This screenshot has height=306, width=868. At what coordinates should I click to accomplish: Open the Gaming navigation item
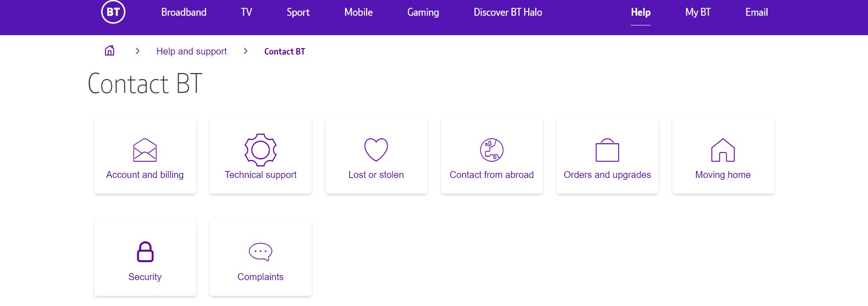423,12
